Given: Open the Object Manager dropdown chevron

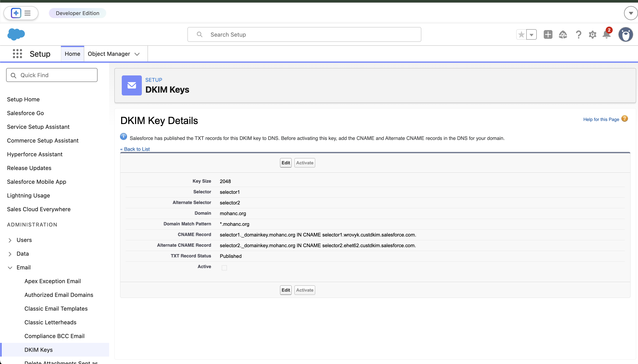Looking at the screenshot, I should point(137,54).
